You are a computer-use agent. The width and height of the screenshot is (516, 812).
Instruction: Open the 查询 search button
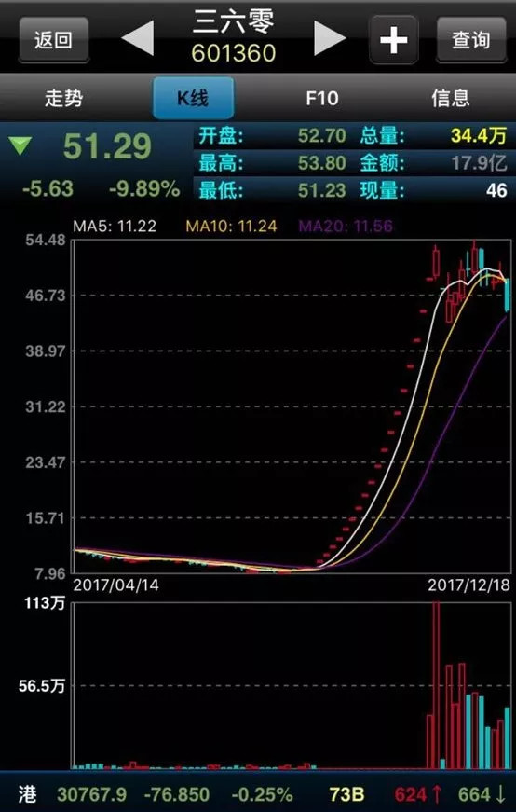(470, 40)
